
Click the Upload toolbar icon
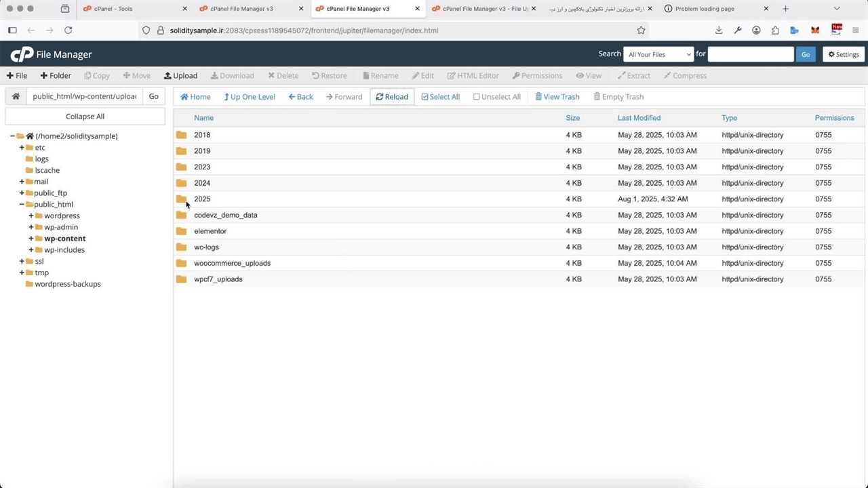tap(168, 76)
